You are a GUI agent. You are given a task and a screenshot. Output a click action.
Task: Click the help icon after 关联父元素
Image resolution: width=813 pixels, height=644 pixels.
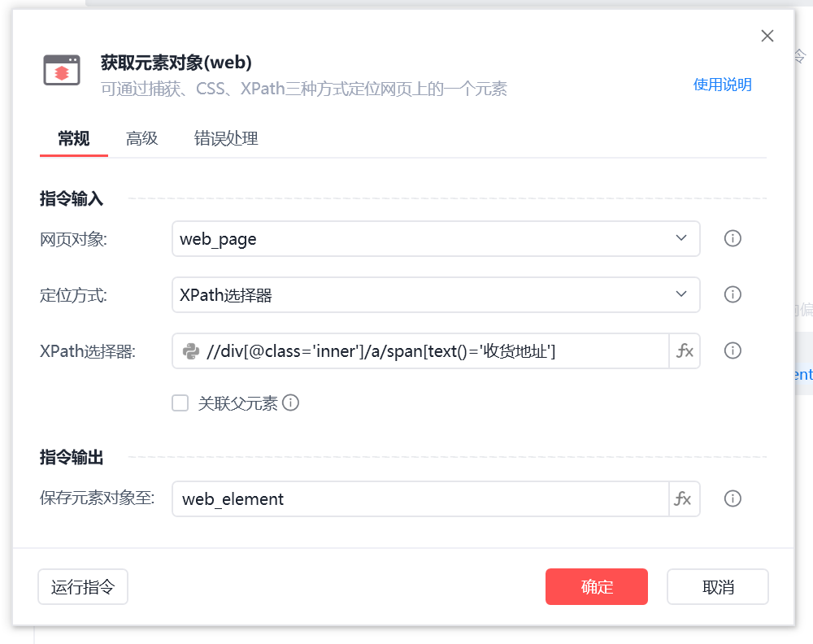pos(291,402)
